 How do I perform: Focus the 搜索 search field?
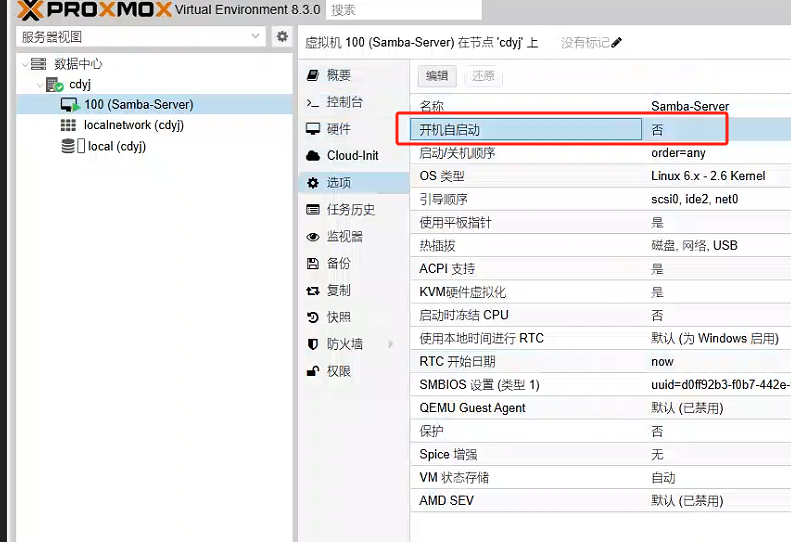click(x=404, y=10)
